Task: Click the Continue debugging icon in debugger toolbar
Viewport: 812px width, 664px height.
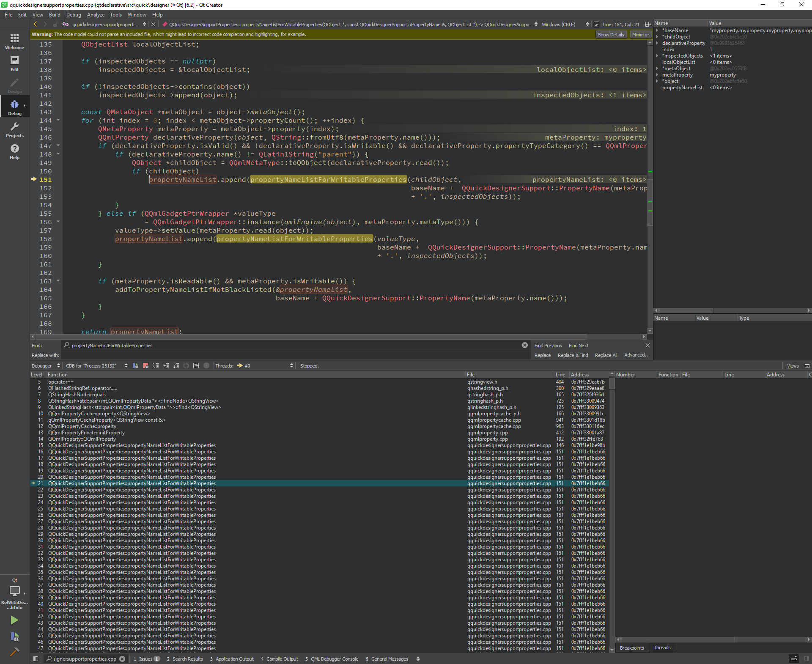Action: point(135,366)
